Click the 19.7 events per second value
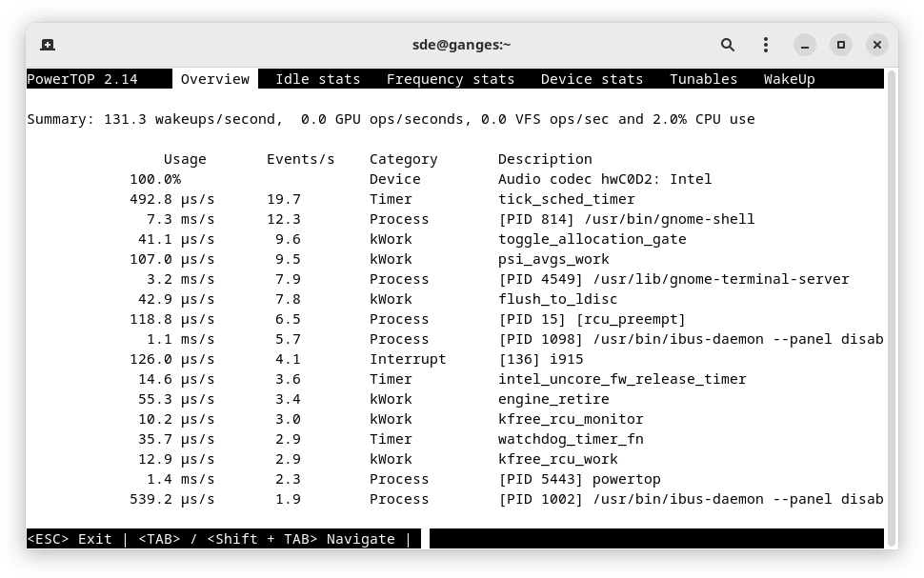The width and height of the screenshot is (924, 578). point(284,199)
